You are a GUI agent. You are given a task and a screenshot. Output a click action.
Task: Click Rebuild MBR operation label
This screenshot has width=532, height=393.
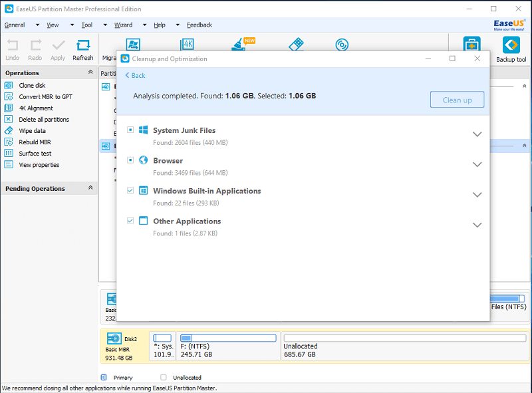(35, 142)
